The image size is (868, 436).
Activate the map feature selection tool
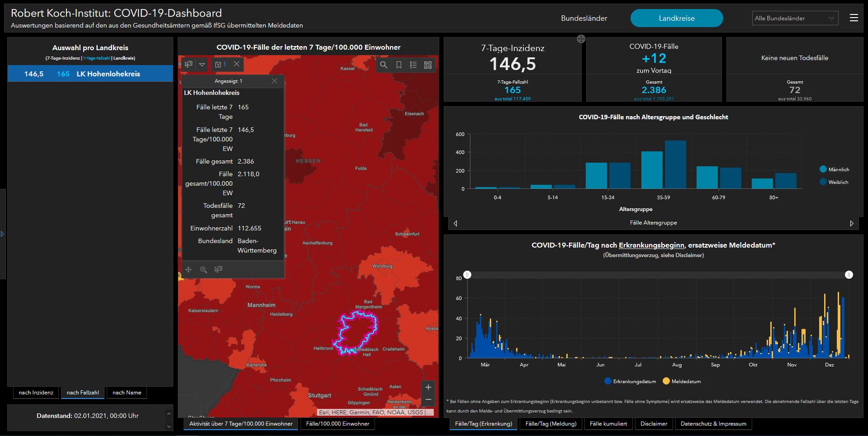click(189, 65)
